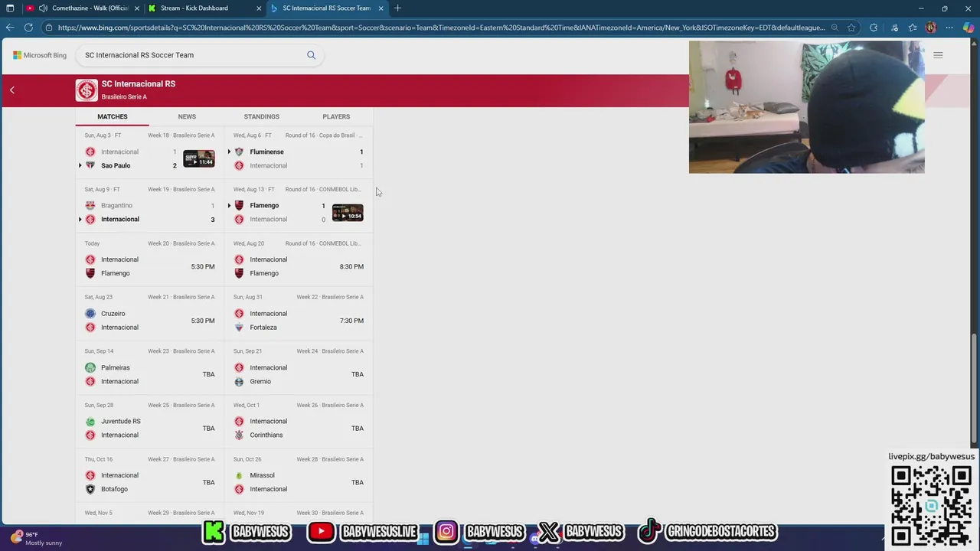
Task: Click 'Corinthians' team name text
Action: (266, 435)
